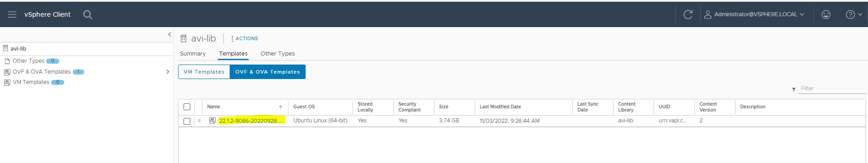The height and width of the screenshot is (163, 868).
Task: Open the ACTIONS menu for avi-lib
Action: coord(245,39)
